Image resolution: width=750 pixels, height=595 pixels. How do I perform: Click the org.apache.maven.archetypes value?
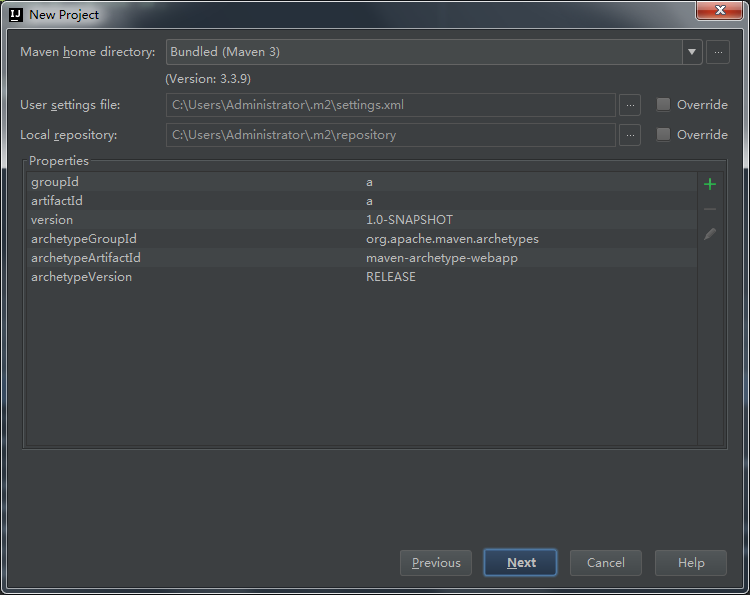pos(452,239)
